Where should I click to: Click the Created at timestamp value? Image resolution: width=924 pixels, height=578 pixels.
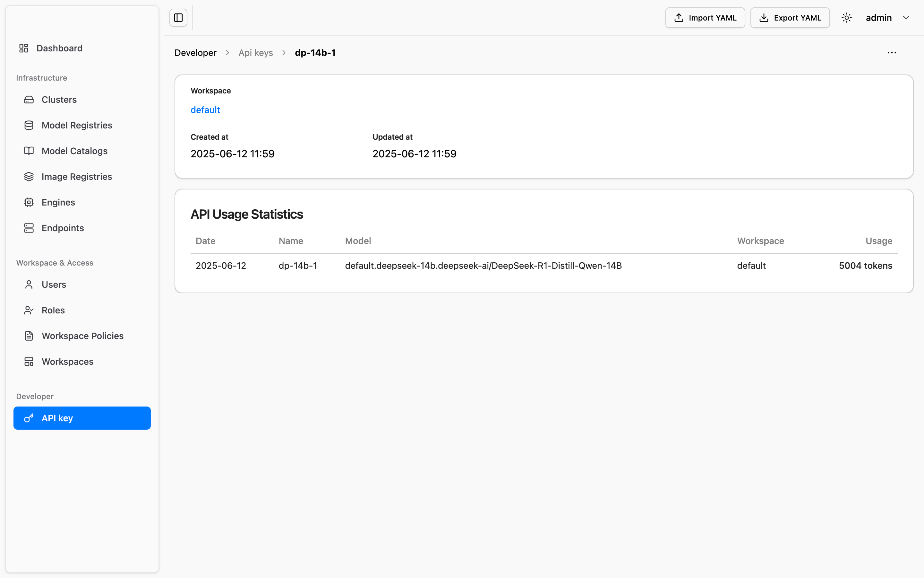coord(233,154)
